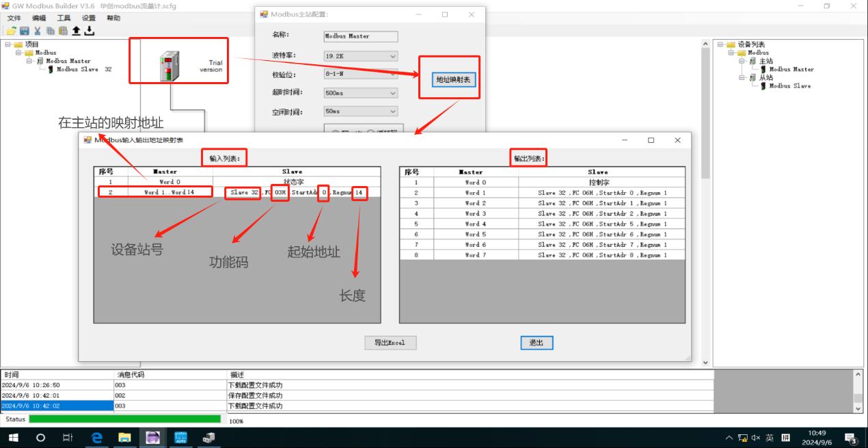Click the Status progress bar

coord(125,419)
